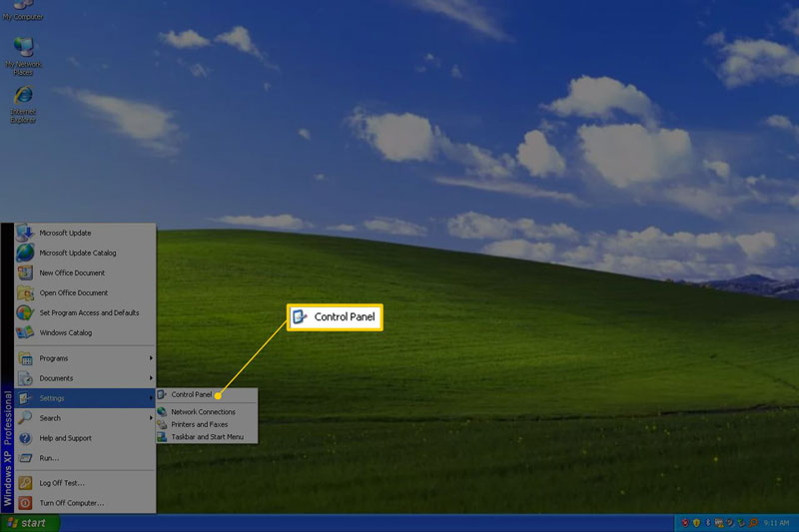
Task: Expand the Search submenu
Action: pyautogui.click(x=85, y=418)
